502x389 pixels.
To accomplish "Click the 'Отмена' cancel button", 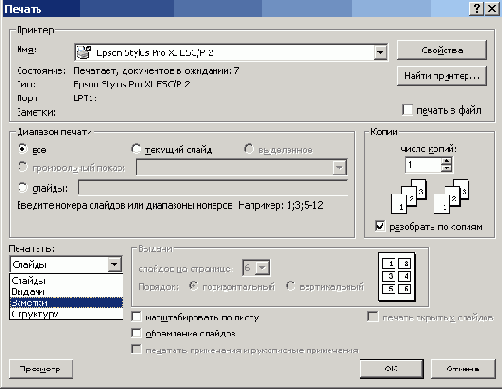I will pyautogui.click(x=463, y=369).
